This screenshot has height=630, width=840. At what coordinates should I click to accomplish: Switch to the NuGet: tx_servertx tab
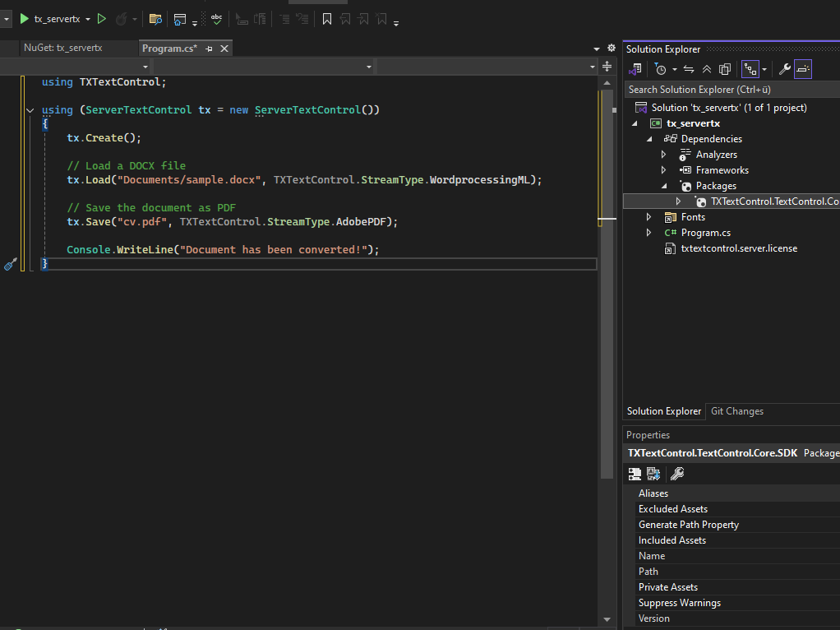[63, 48]
